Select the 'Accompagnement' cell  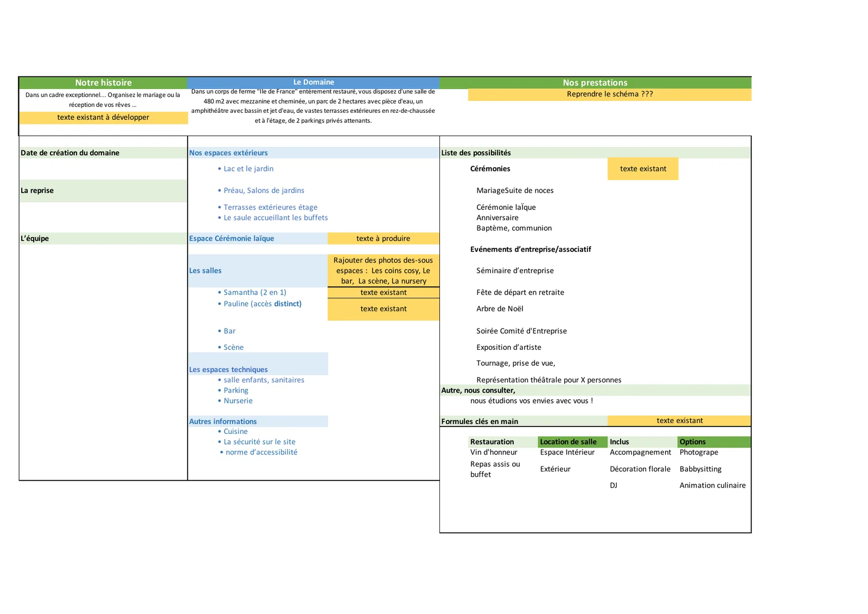640,452
